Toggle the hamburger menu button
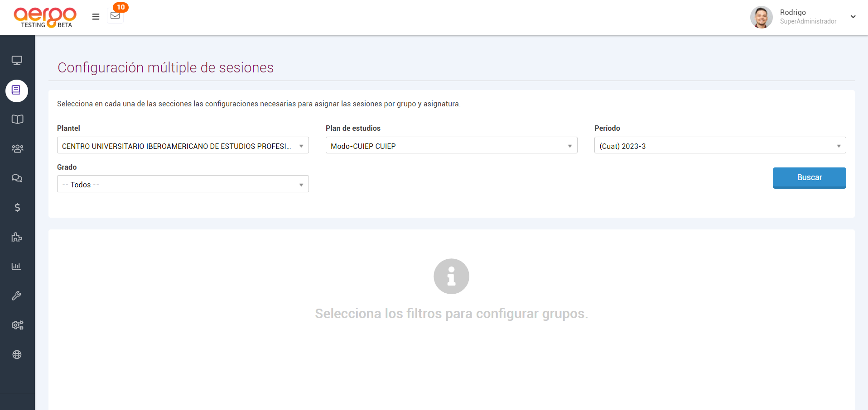Viewport: 868px width, 410px height. pos(96,17)
